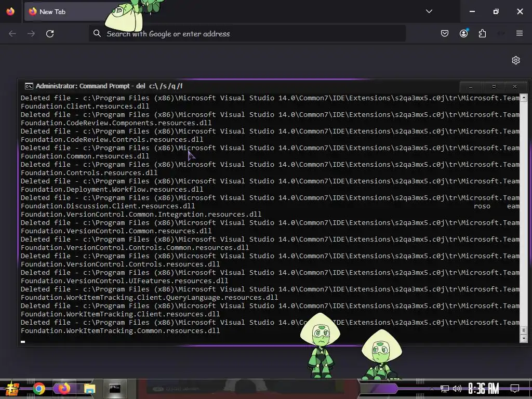Screen dimensions: 532x399
Task: Reload the current Firefox page
Action: (50, 34)
